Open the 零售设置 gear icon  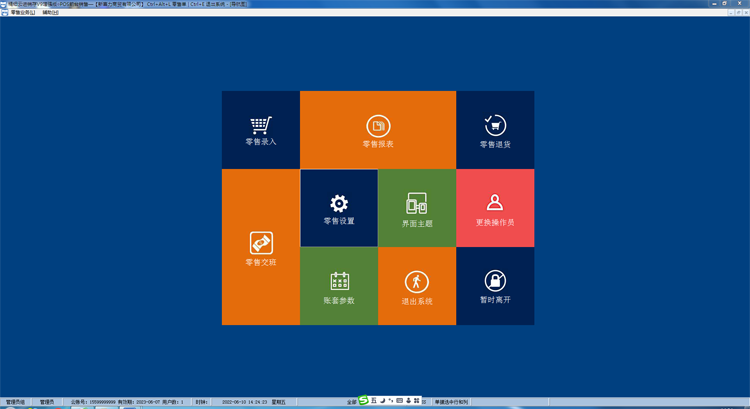339,204
